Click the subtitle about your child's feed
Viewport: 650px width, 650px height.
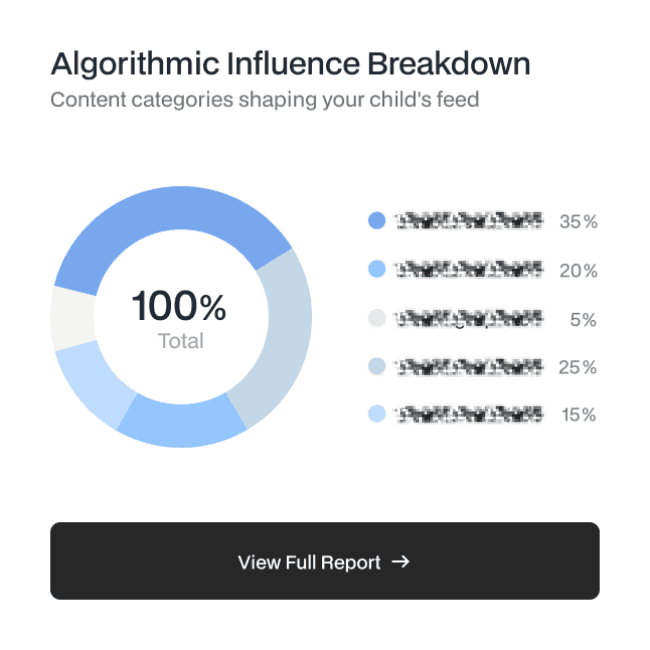pos(264,100)
